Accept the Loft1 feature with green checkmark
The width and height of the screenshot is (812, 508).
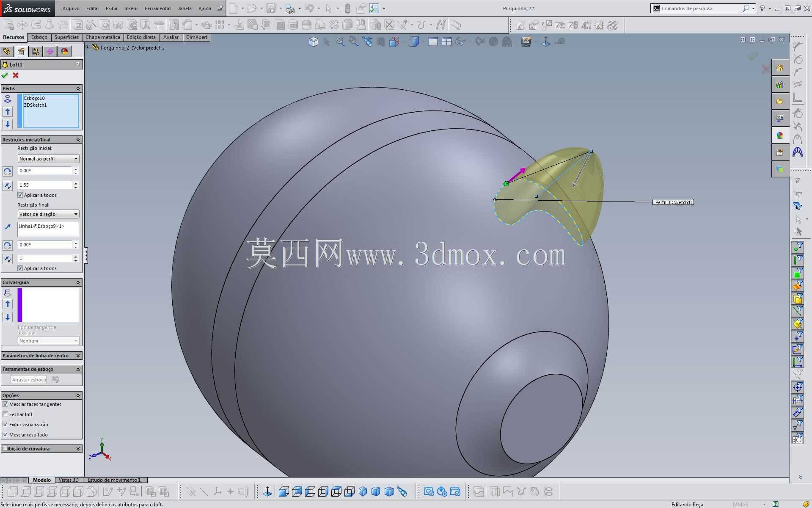(x=5, y=75)
